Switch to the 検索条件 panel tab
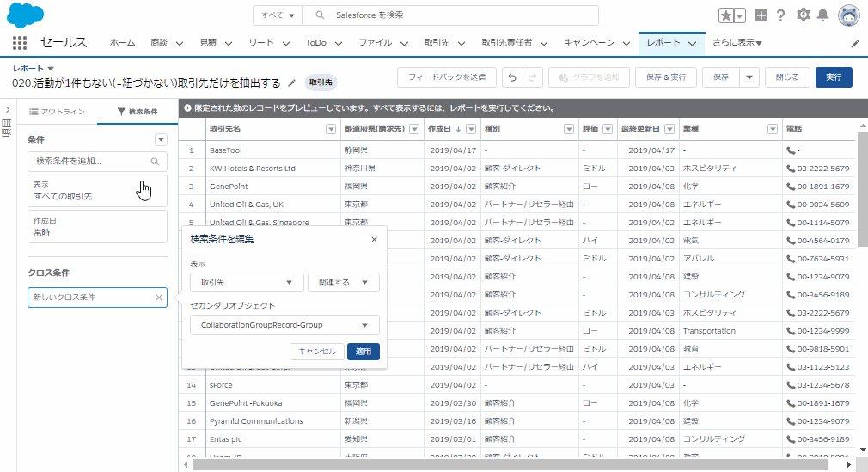Screen dimensions: 868x472 [138, 112]
